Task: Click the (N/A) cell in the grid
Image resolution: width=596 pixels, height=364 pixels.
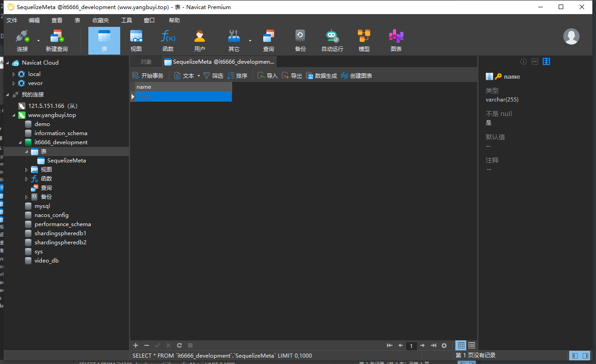Action: click(183, 97)
